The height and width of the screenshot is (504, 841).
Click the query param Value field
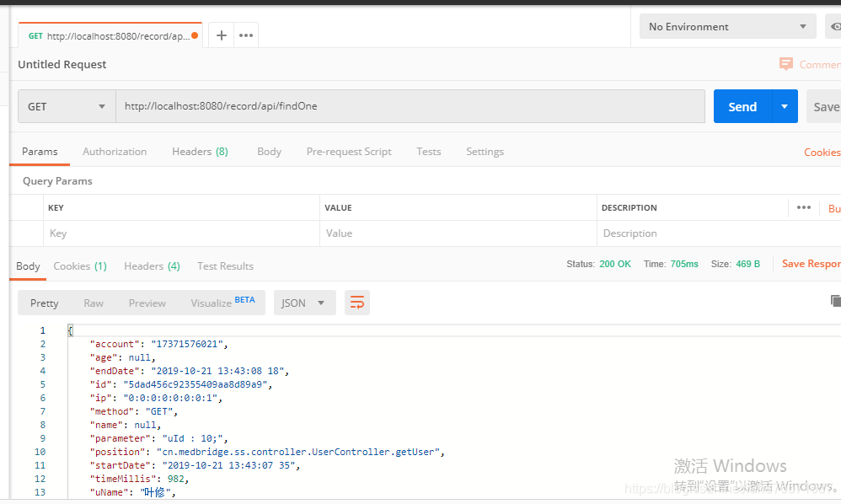[458, 233]
